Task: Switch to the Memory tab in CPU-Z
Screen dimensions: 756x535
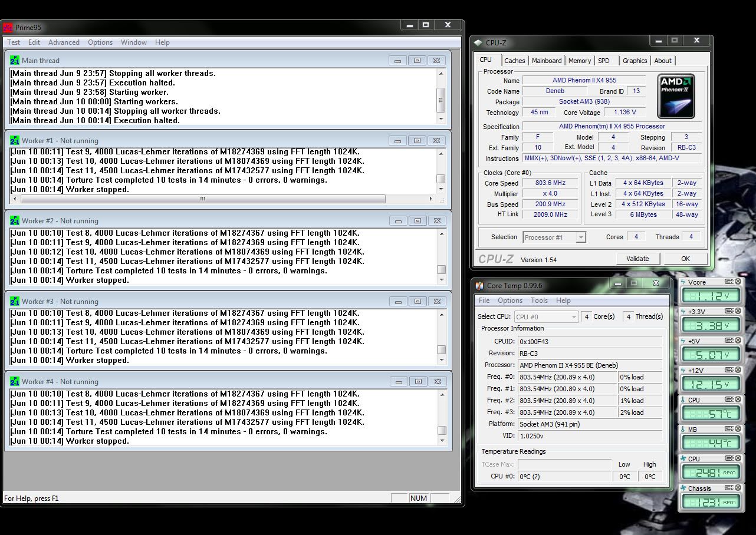Action: 580,61
